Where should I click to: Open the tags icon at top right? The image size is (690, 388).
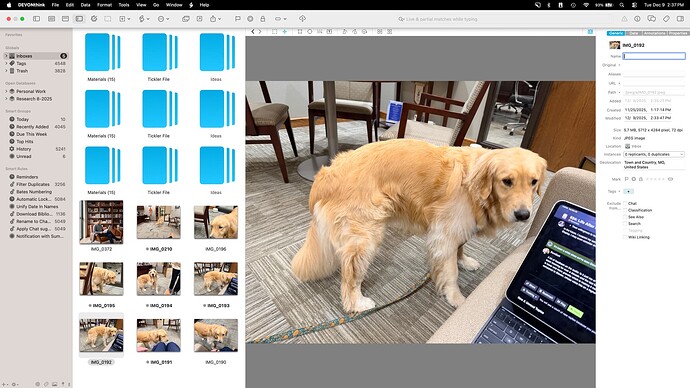[666, 19]
